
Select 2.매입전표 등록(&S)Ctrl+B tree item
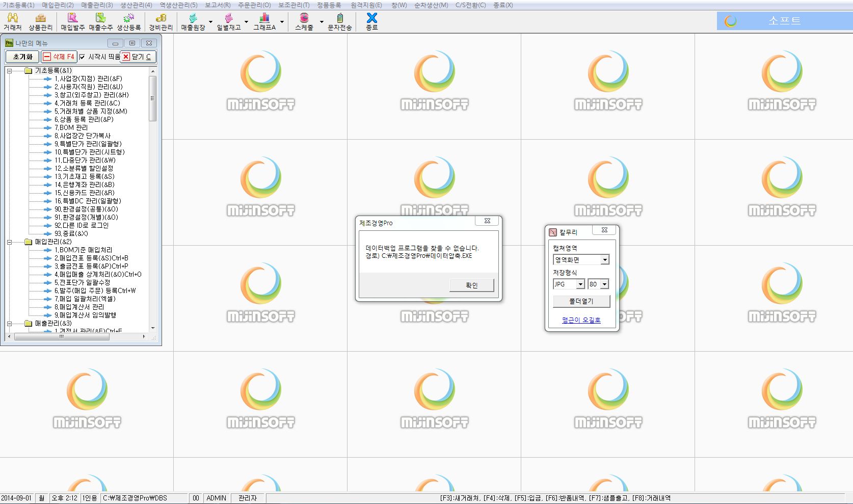pyautogui.click(x=91, y=258)
